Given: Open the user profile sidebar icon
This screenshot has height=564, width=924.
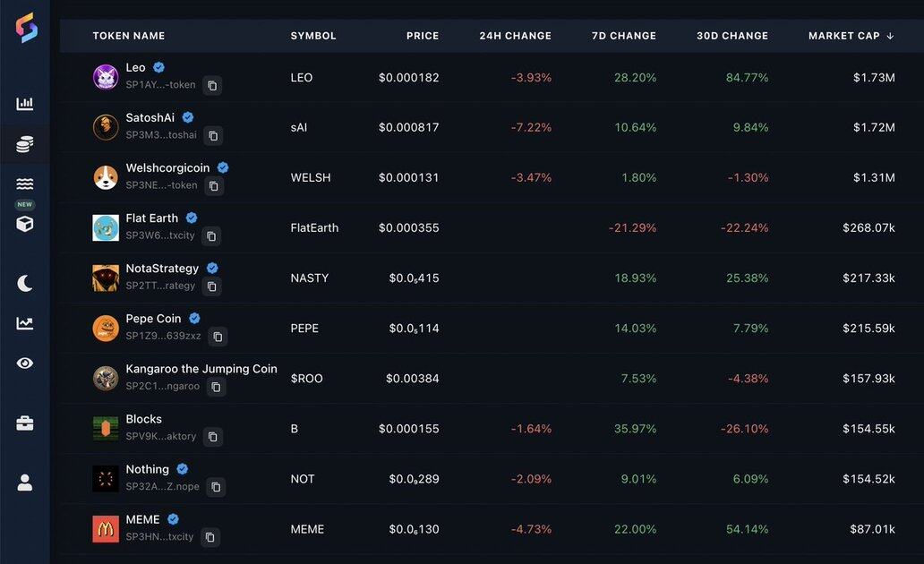Looking at the screenshot, I should click(x=25, y=483).
